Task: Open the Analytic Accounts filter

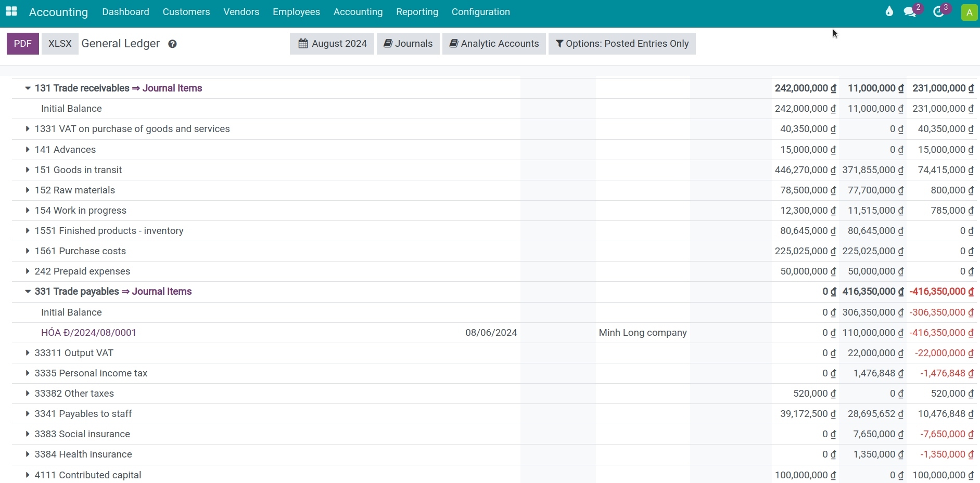Action: 494,44
